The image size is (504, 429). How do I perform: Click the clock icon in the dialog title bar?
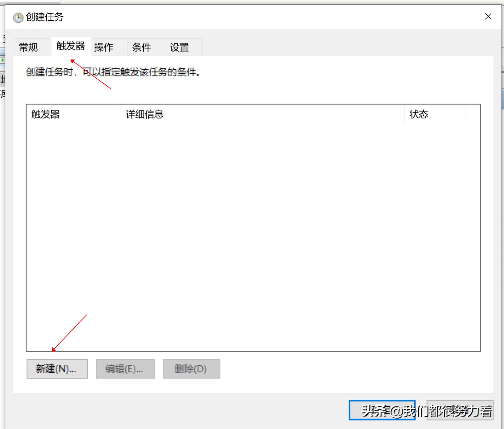(x=18, y=18)
